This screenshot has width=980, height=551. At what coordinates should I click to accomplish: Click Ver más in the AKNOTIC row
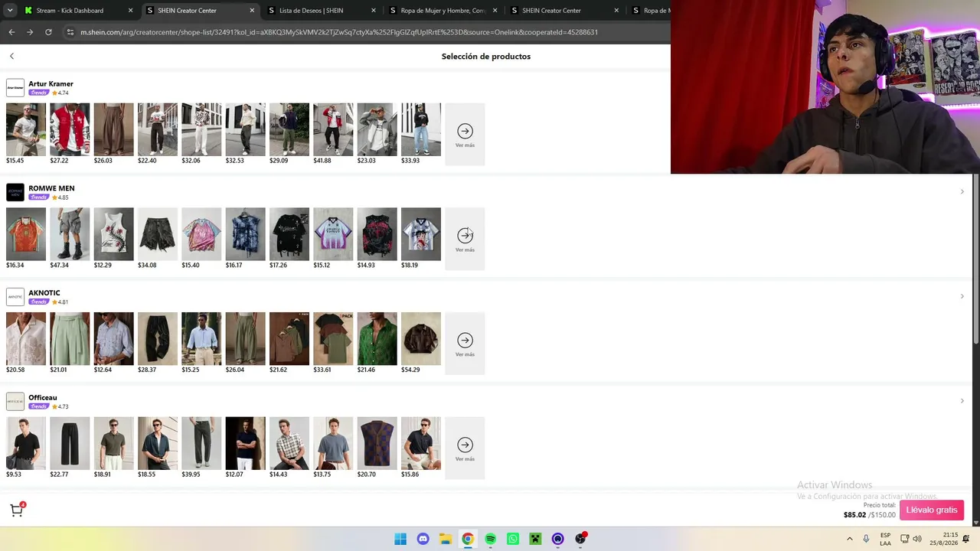tap(465, 344)
